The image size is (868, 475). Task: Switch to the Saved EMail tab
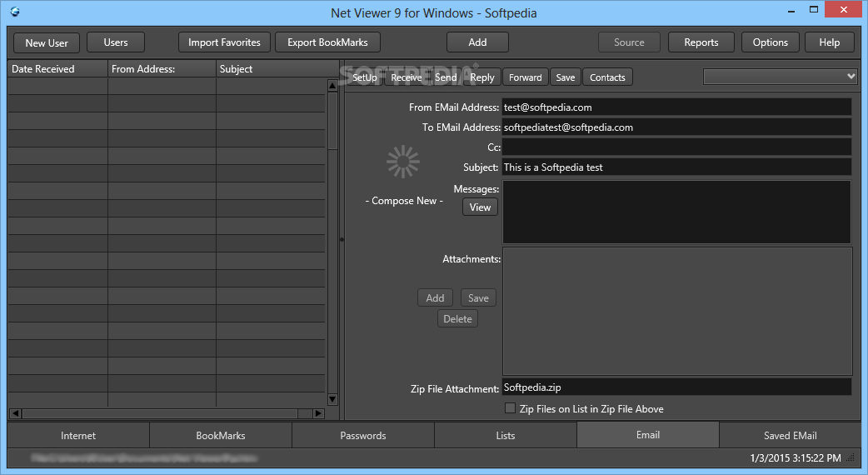(x=791, y=436)
